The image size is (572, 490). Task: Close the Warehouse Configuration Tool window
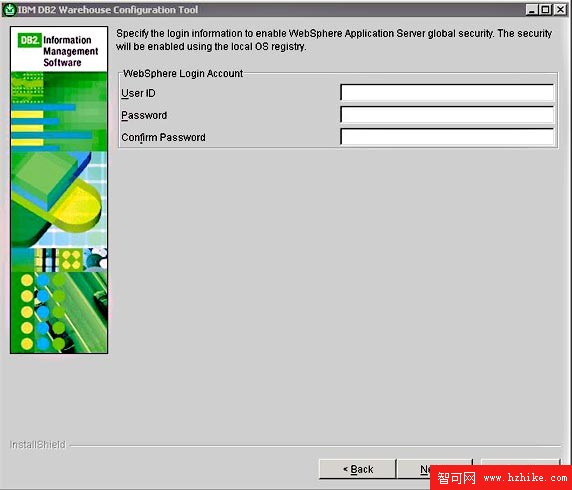pyautogui.click(x=560, y=10)
